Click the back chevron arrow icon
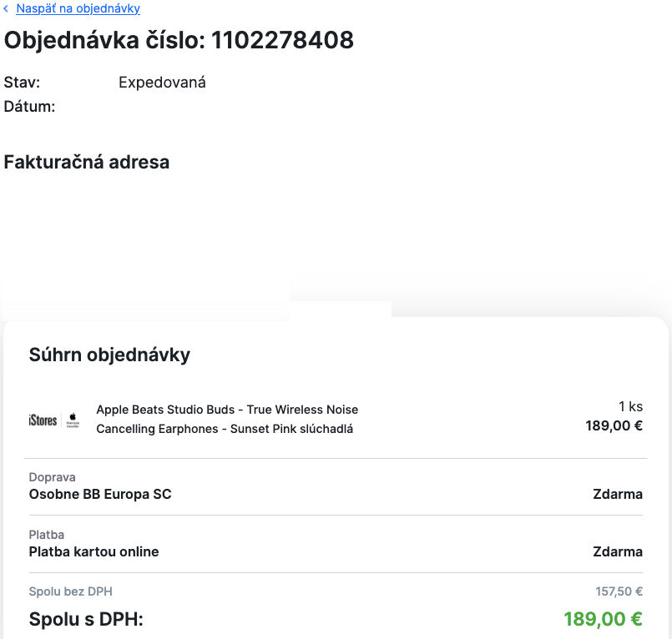 pyautogui.click(x=7, y=9)
